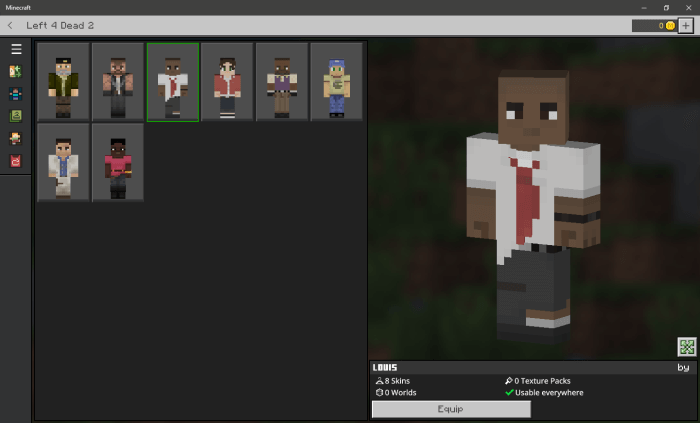The image size is (700, 423).
Task: Expand the skin preview with the green fullscreen icon
Action: tap(686, 347)
